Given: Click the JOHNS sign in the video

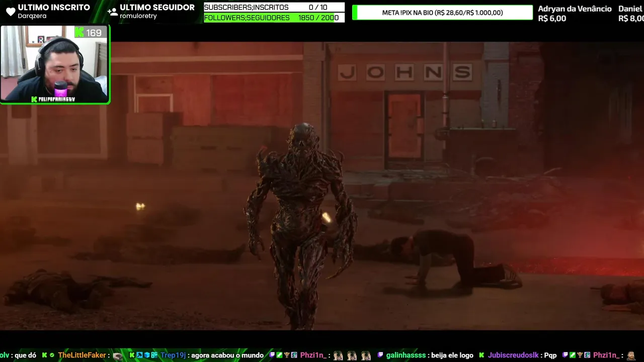Looking at the screenshot, I should pos(405,72).
